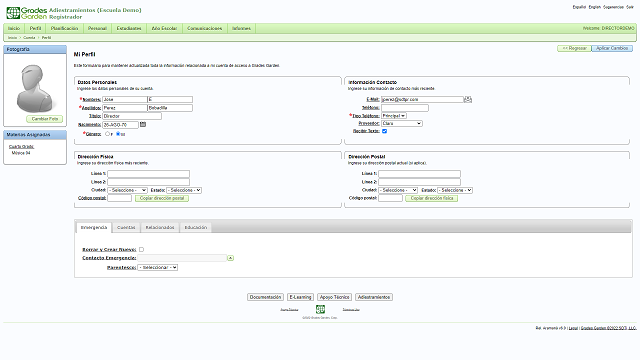Select the M gender radio button
This screenshot has height=360, width=640.
pos(118,133)
